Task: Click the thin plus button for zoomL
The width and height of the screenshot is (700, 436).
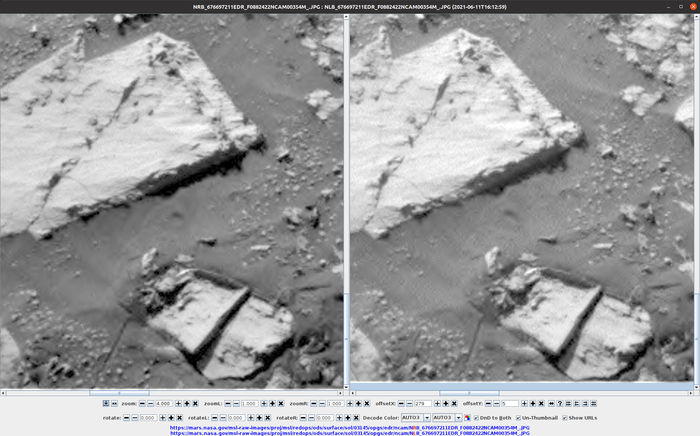Action: pyautogui.click(x=264, y=403)
